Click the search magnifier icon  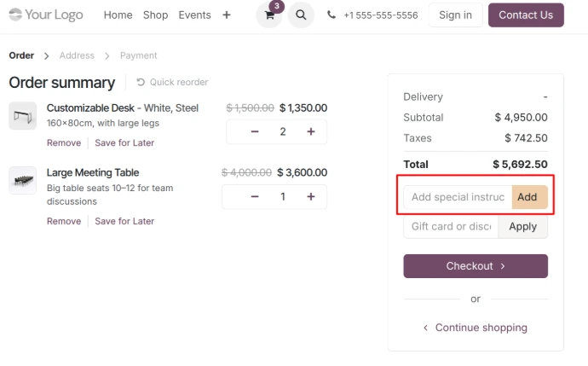pyautogui.click(x=301, y=15)
